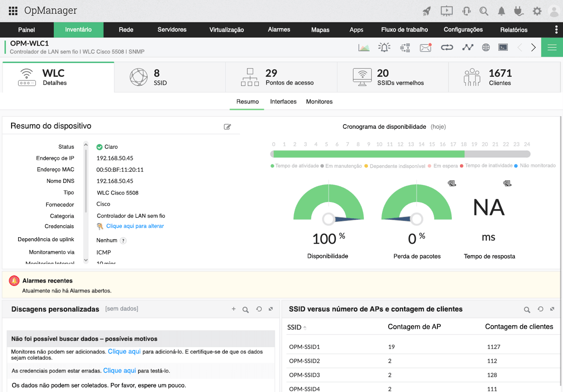Image resolution: width=563 pixels, height=392 pixels.
Task: Expand the green hamburger menu on the right
Action: [x=551, y=47]
